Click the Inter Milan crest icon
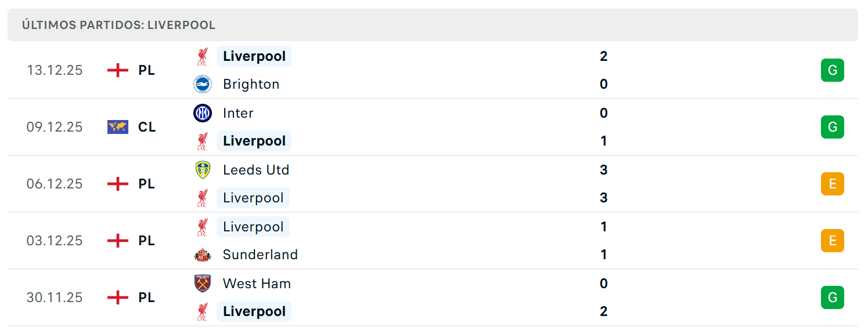This screenshot has height=334, width=868. point(203,112)
